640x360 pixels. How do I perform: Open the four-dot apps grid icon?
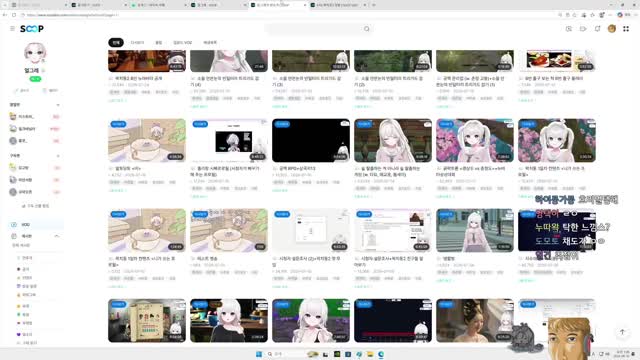tap(626, 29)
